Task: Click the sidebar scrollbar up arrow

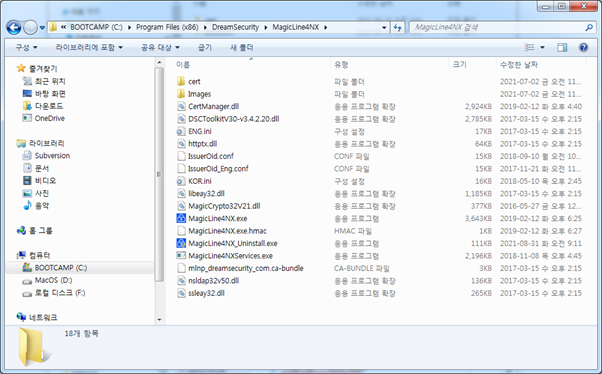Action: 159,62
